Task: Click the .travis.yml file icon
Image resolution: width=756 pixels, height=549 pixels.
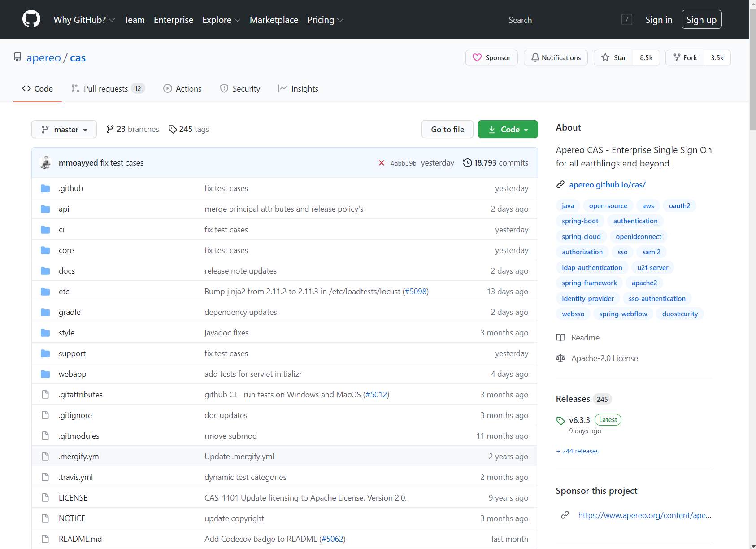Action: pyautogui.click(x=45, y=477)
